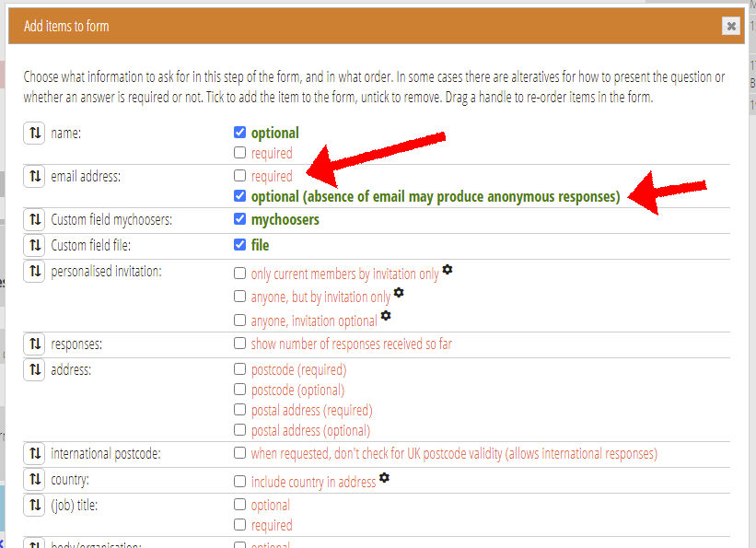
Task: Tick the (job) title optional checkbox
Action: coord(239,504)
